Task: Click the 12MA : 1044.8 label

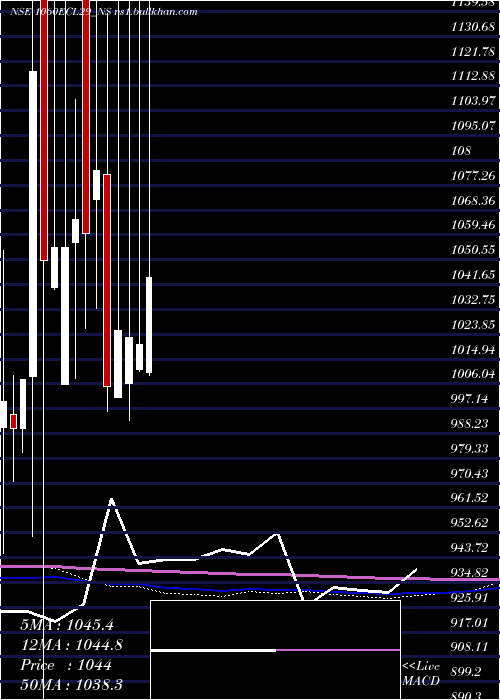Action: 71,645
